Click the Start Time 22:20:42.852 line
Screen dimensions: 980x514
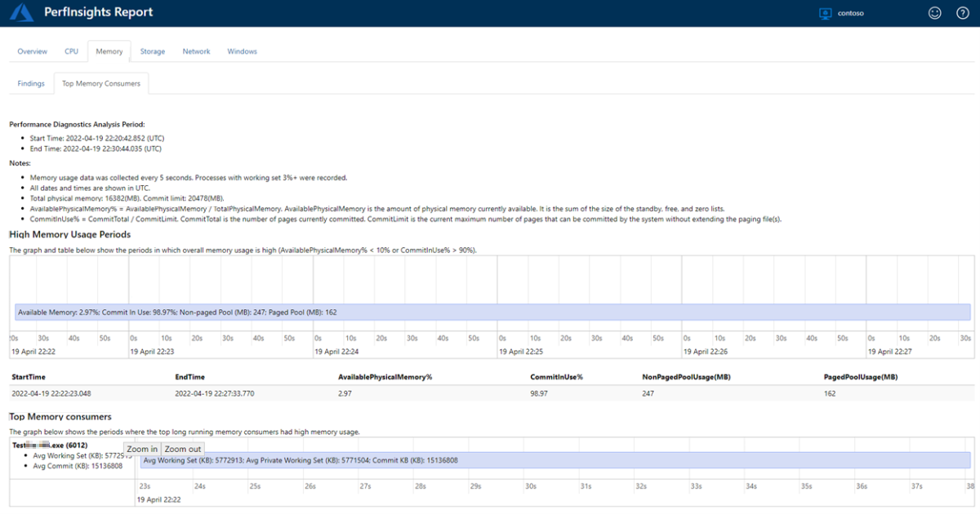(x=97, y=139)
